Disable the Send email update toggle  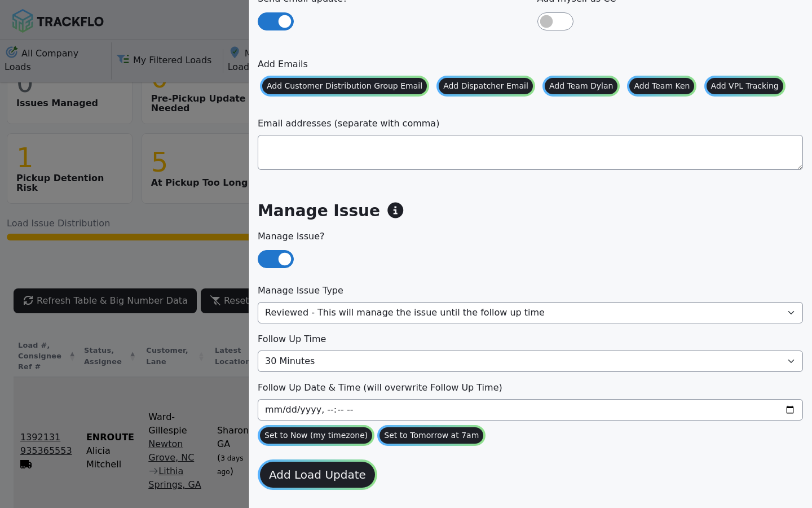point(276,21)
